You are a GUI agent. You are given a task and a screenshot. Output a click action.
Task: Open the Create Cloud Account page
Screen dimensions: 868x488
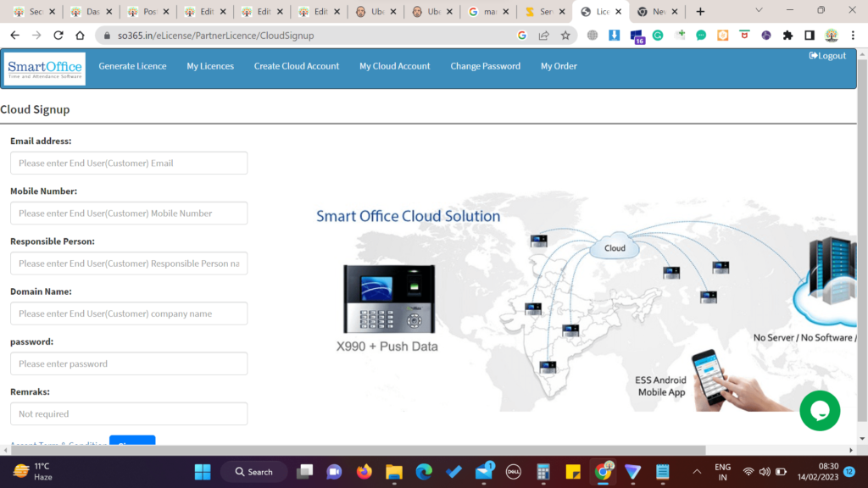click(296, 65)
